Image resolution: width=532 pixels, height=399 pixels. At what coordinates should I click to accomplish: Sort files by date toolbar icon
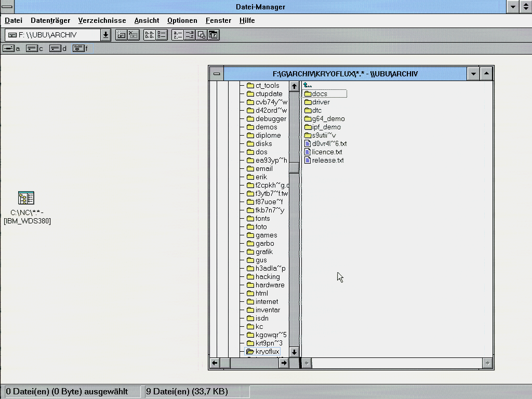(x=214, y=35)
